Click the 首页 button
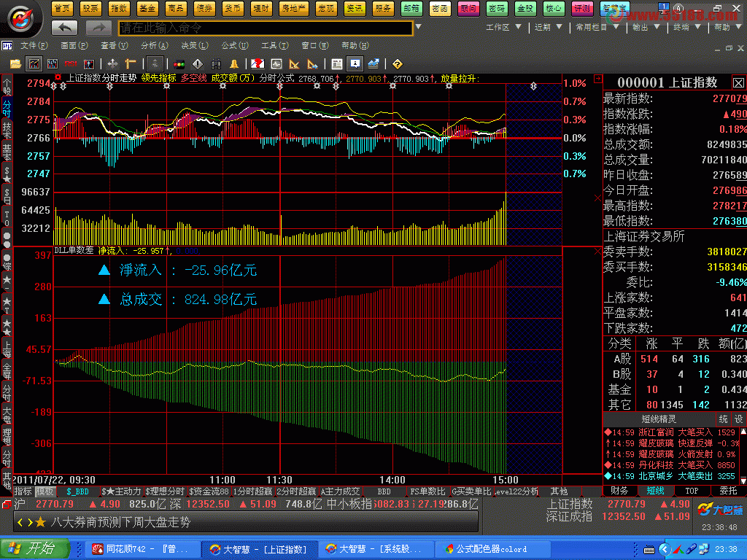This screenshot has width=747, height=560. point(62,8)
